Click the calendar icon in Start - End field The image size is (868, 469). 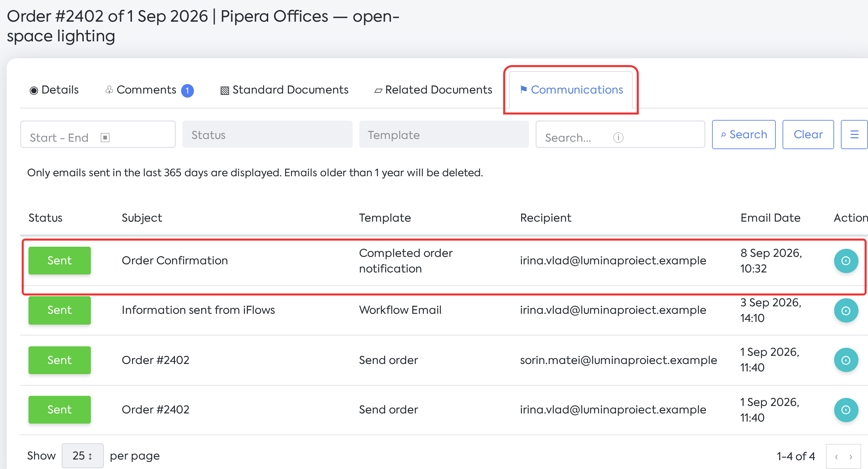pyautogui.click(x=105, y=138)
